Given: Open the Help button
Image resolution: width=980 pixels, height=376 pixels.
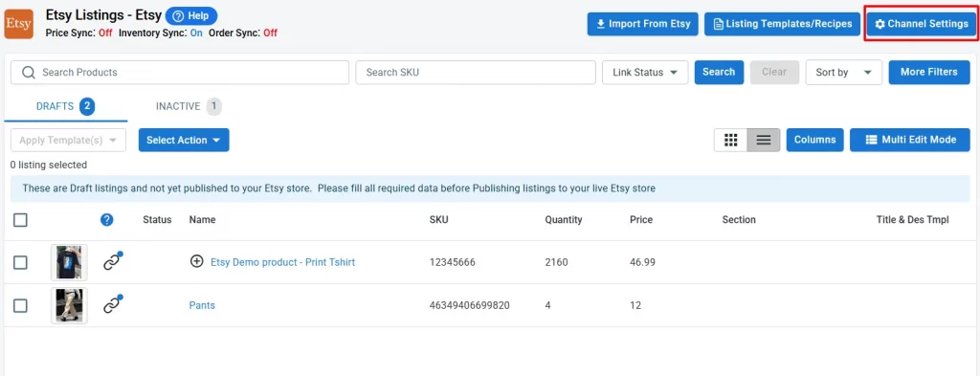Looking at the screenshot, I should point(191,15).
